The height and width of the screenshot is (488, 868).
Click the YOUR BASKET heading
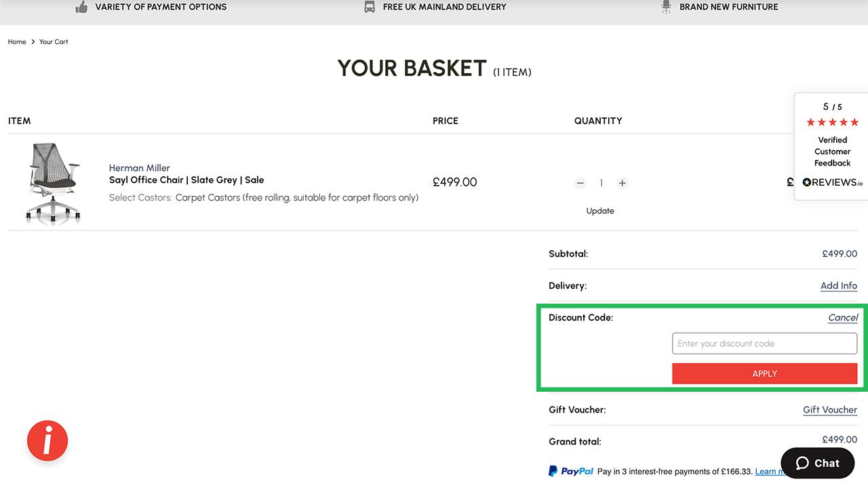click(412, 68)
